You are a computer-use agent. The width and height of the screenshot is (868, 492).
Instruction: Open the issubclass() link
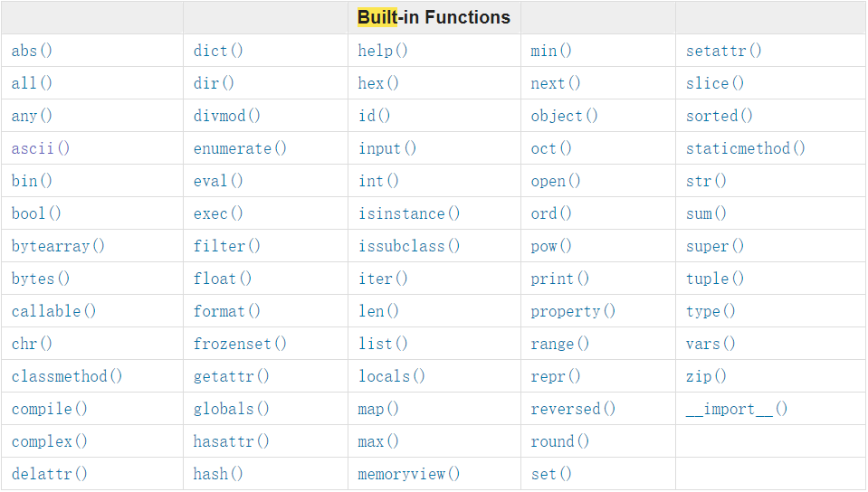pyautogui.click(x=409, y=246)
